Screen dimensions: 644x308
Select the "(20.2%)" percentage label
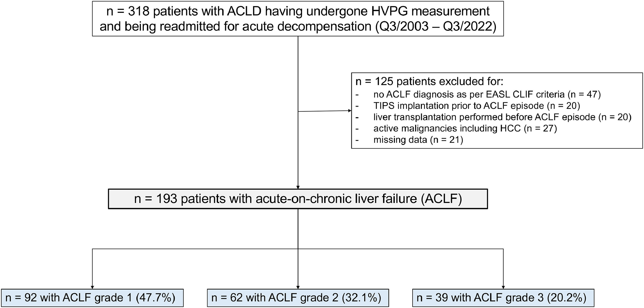(566, 298)
